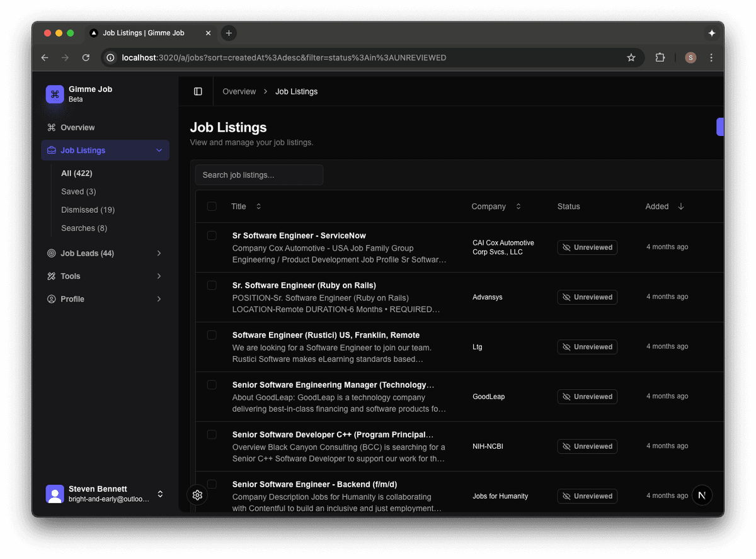
Task: Toggle the sidebar panel icon
Action: 198,91
